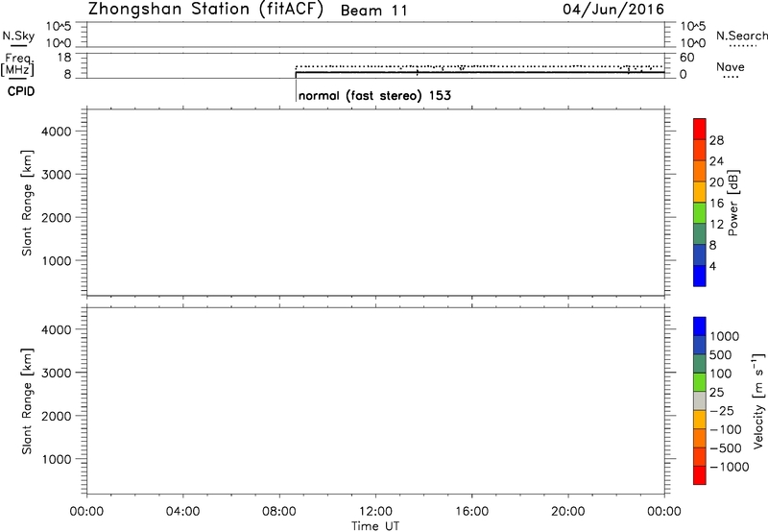The height and width of the screenshot is (532, 768).
Task: Click the '28' Power colorbar value
Action: [x=716, y=140]
